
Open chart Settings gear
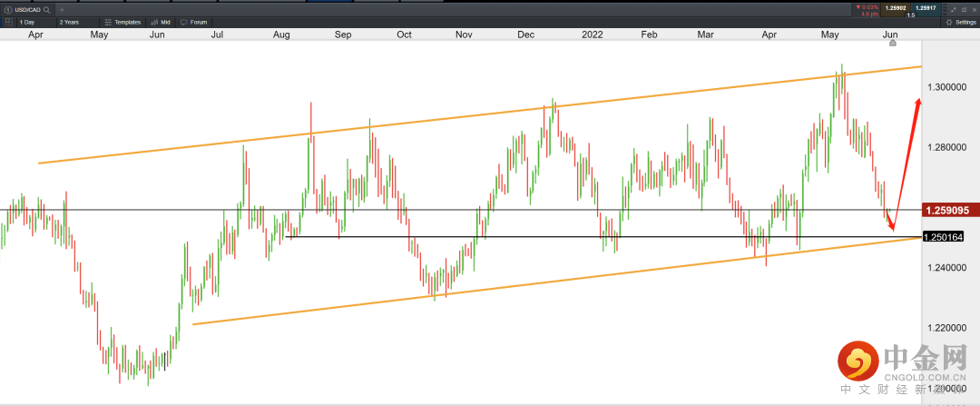[x=961, y=22]
